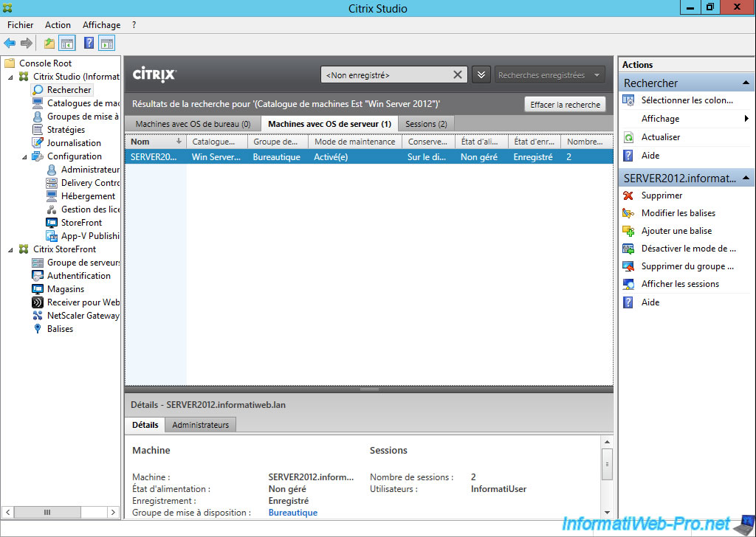Click the details pane scroll down arrow

click(607, 513)
